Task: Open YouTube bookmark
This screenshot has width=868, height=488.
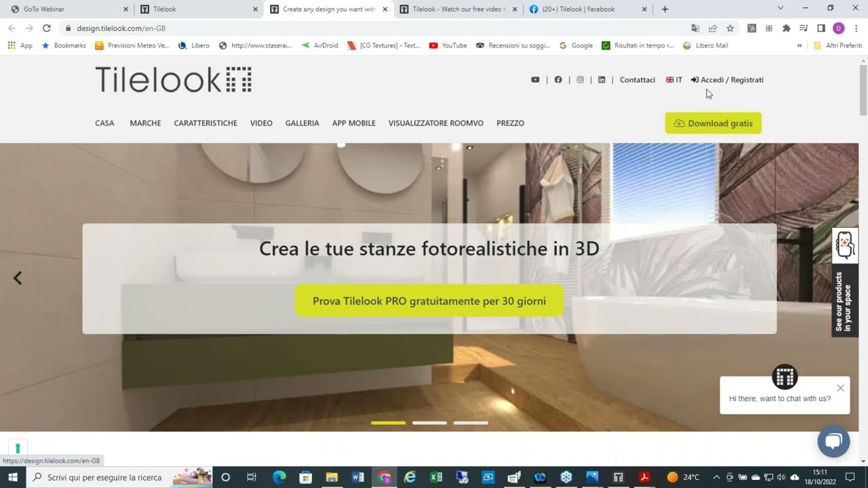Action: (x=448, y=45)
